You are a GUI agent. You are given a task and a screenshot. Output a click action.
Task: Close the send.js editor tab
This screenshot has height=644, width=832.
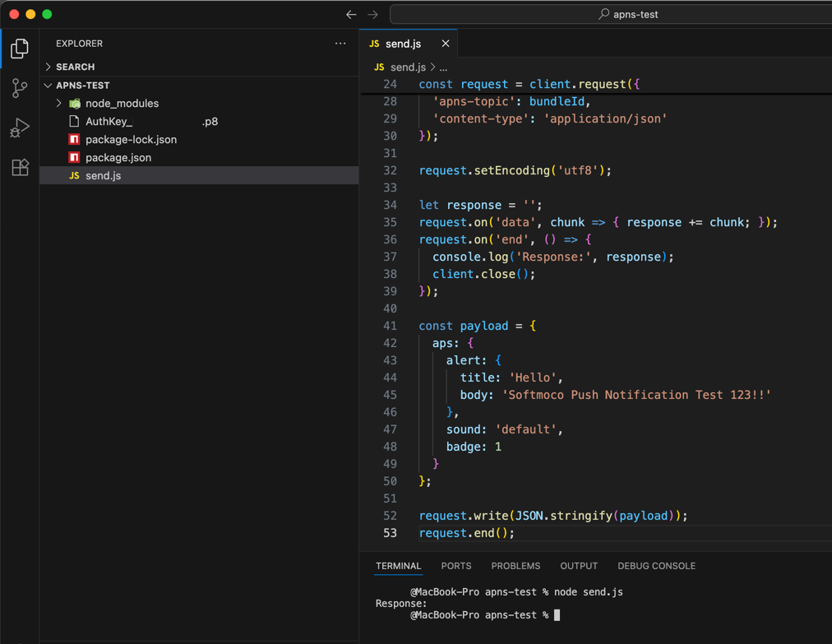pyautogui.click(x=446, y=44)
